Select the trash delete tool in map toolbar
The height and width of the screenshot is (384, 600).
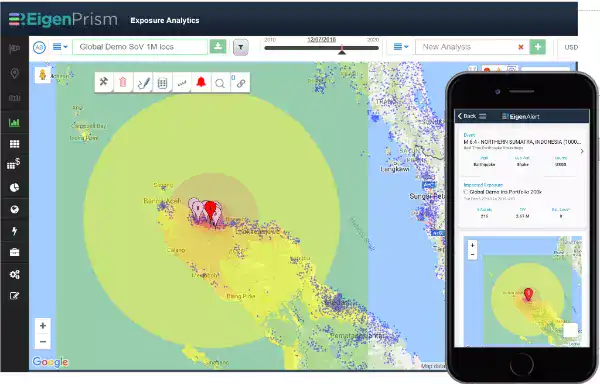click(123, 82)
